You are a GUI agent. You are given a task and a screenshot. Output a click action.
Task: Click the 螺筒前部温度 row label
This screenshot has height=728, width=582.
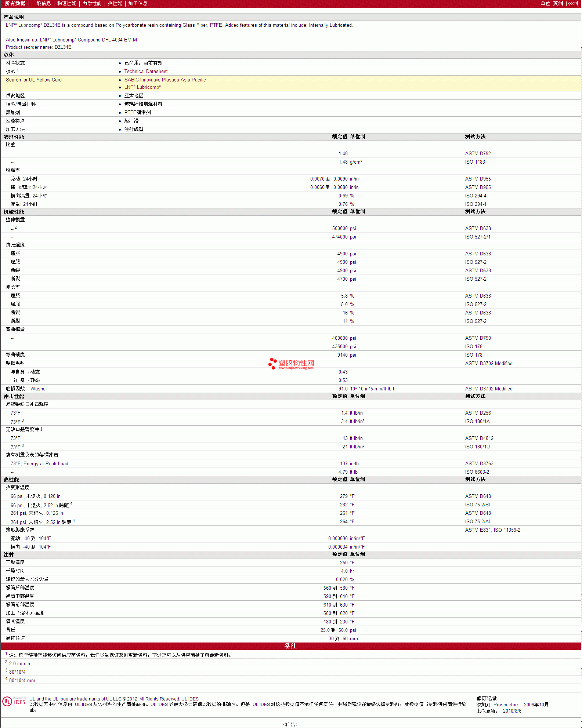click(20, 605)
